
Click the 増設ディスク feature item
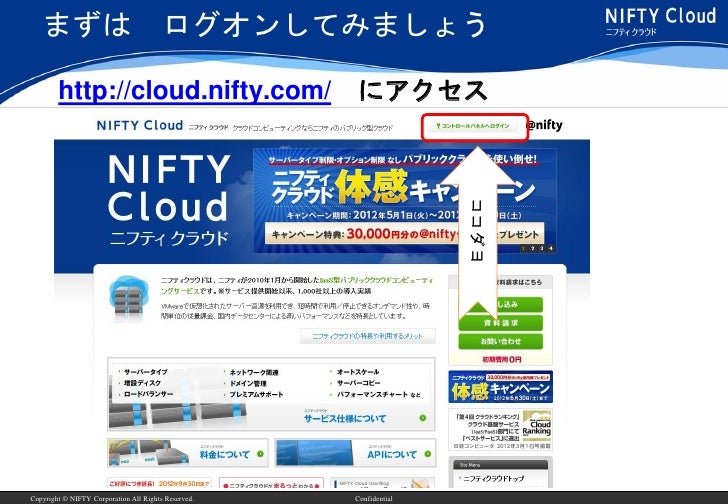click(142, 383)
